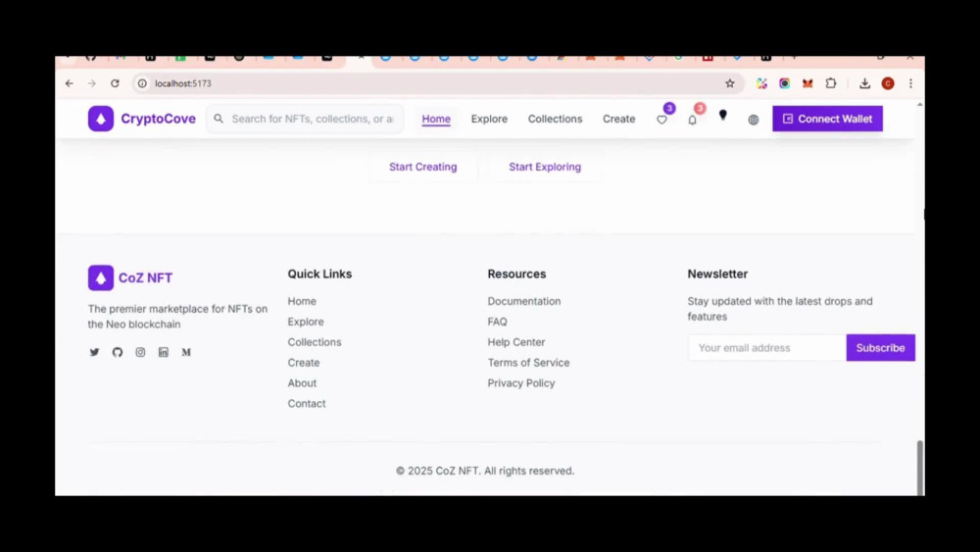The image size is (980, 552).
Task: Click the Newsletter heading
Action: click(x=717, y=274)
